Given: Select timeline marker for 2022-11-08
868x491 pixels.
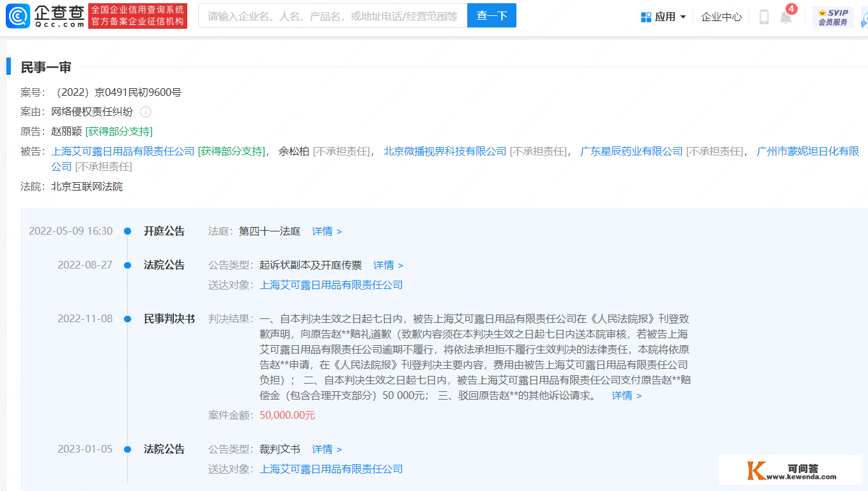Looking at the screenshot, I should pos(128,318).
